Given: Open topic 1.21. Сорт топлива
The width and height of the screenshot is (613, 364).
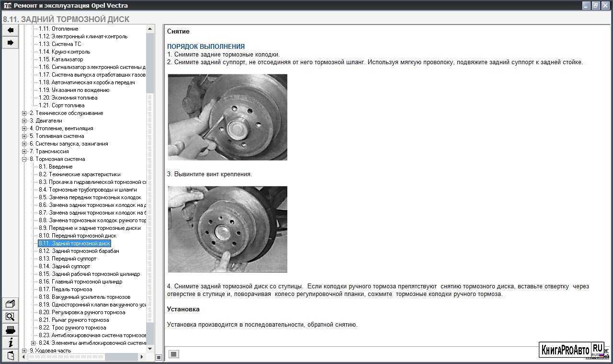Looking at the screenshot, I should [x=62, y=105].
